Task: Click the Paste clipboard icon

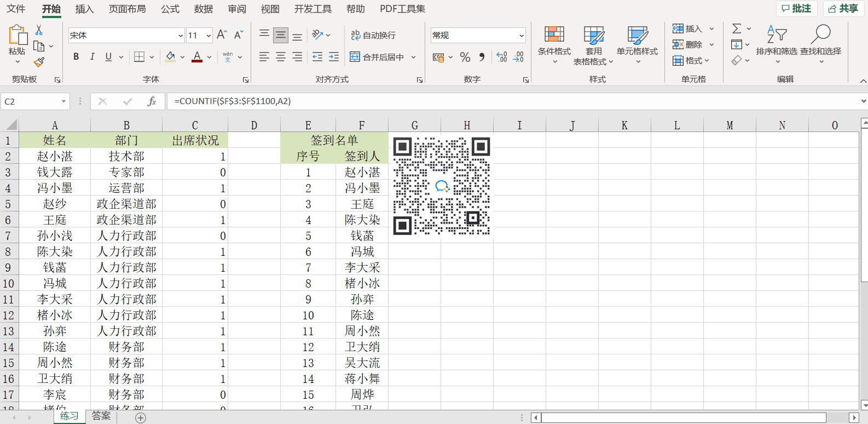Action: [17, 36]
